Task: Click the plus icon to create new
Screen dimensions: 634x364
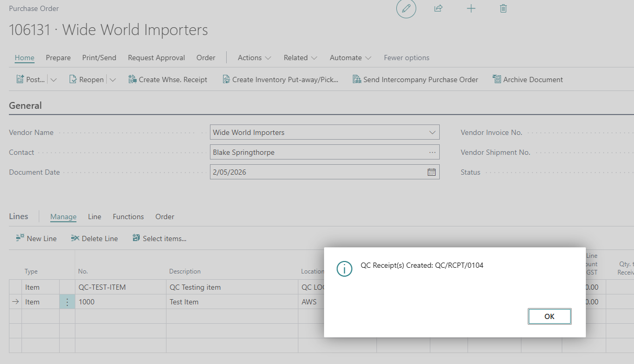Action: pos(471,8)
